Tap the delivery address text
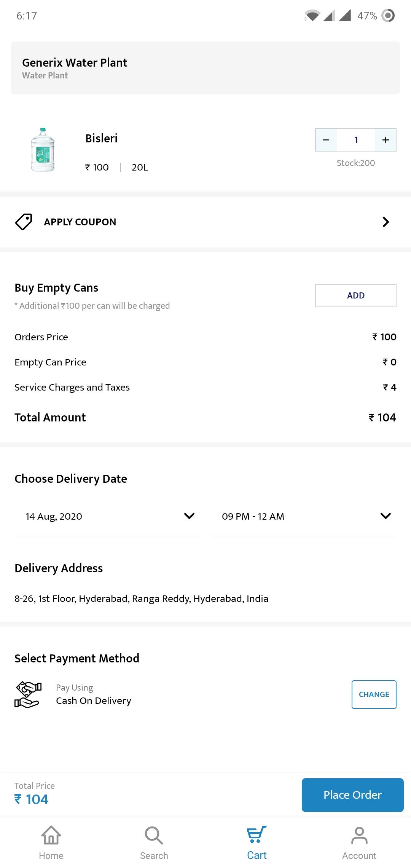Viewport: 411px width, 868px height. click(141, 598)
